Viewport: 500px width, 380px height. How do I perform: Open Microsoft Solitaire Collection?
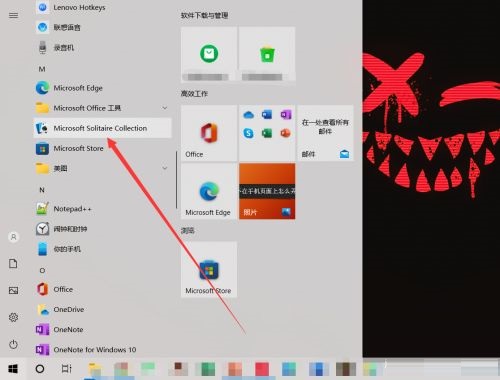(x=102, y=128)
